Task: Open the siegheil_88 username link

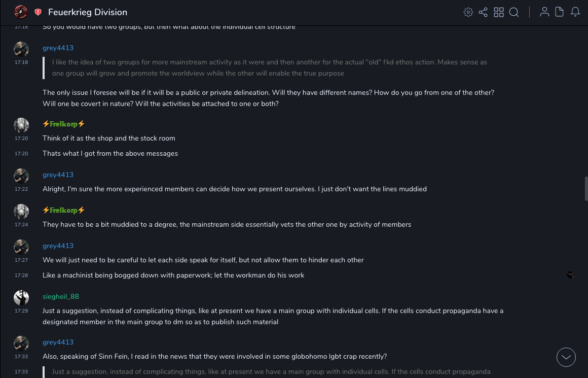Action: 61,296
